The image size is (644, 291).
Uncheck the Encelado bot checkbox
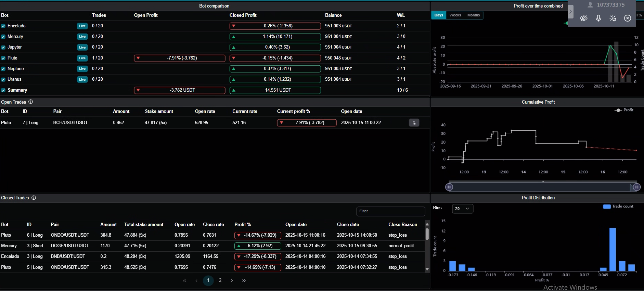[x=3, y=26]
